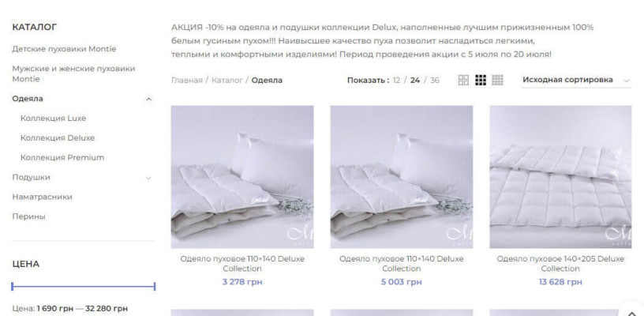Click right handle of price slider
Viewport: 644px width, 316px height.
[155, 287]
